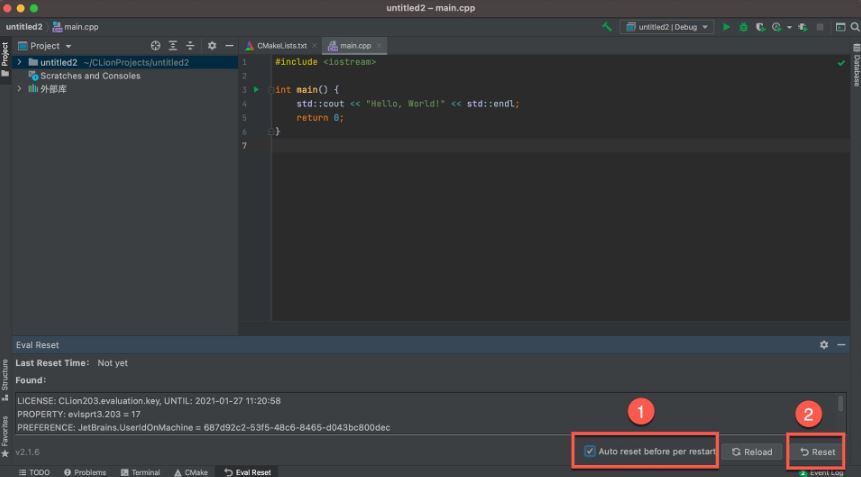The image size is (861, 477).
Task: Click the PREFERENCE JetBrains.UserIdOnMachine line
Action: [204, 428]
